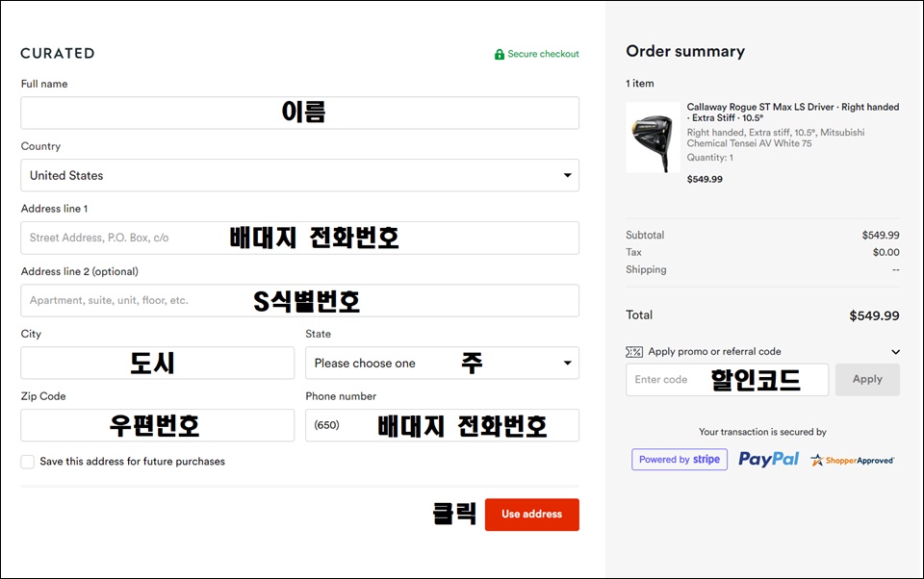The image size is (924, 579).
Task: Click the Callaway Rogue ST Max LS Driver title
Action: click(x=792, y=112)
